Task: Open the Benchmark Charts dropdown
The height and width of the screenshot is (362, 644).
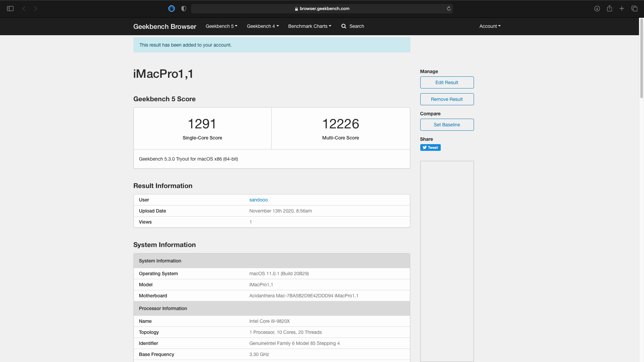Action: pyautogui.click(x=310, y=26)
